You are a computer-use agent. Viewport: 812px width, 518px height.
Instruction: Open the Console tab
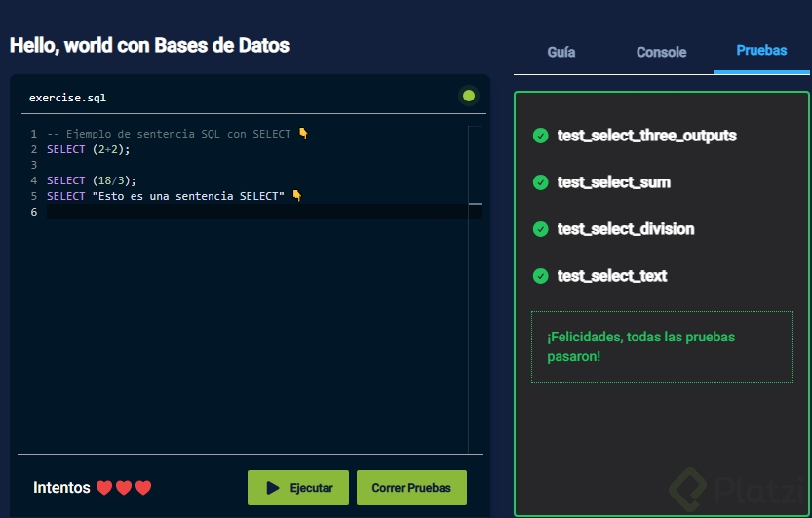(661, 52)
